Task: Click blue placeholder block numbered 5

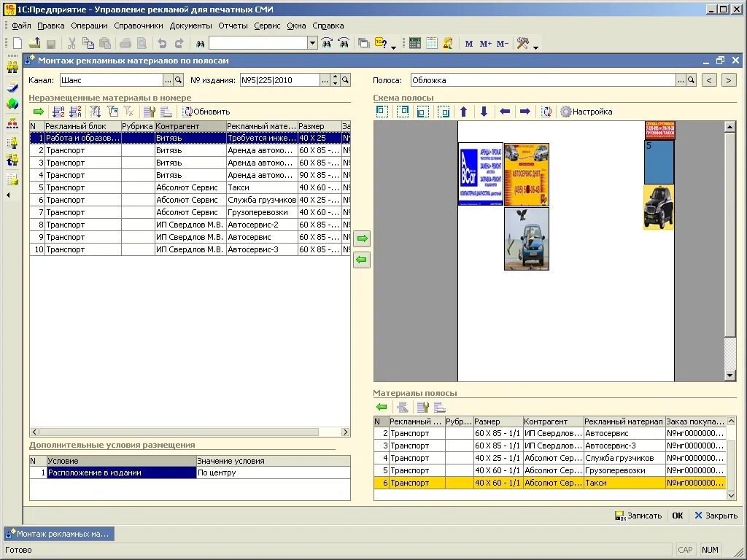Action: click(659, 163)
